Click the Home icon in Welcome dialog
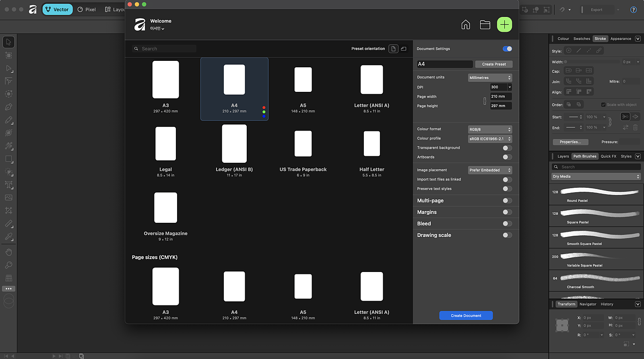 [466, 25]
